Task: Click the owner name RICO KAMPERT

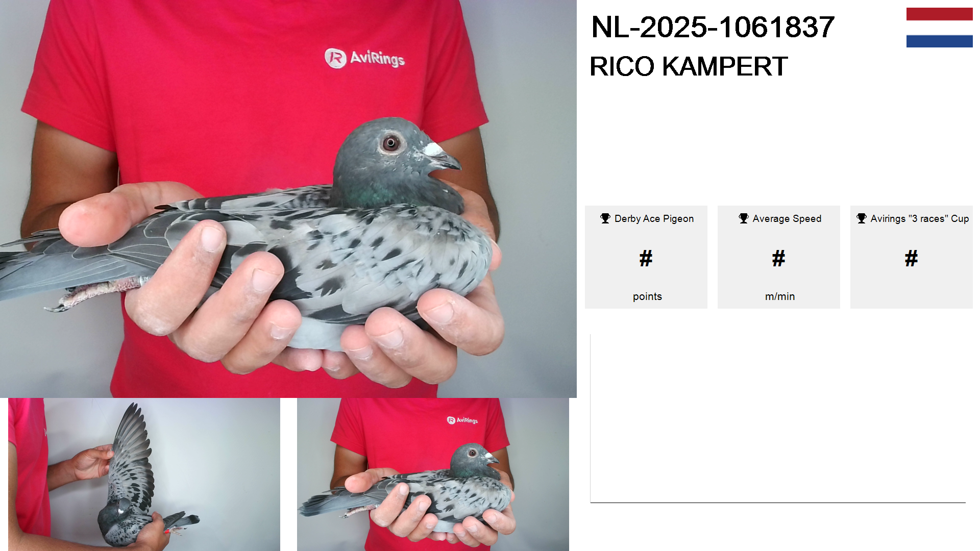Action: [689, 66]
